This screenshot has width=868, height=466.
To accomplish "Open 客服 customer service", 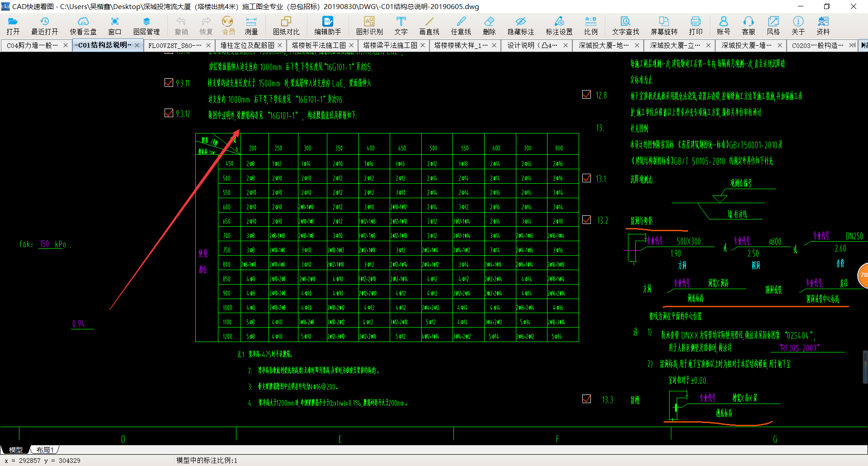I will coord(749,26).
